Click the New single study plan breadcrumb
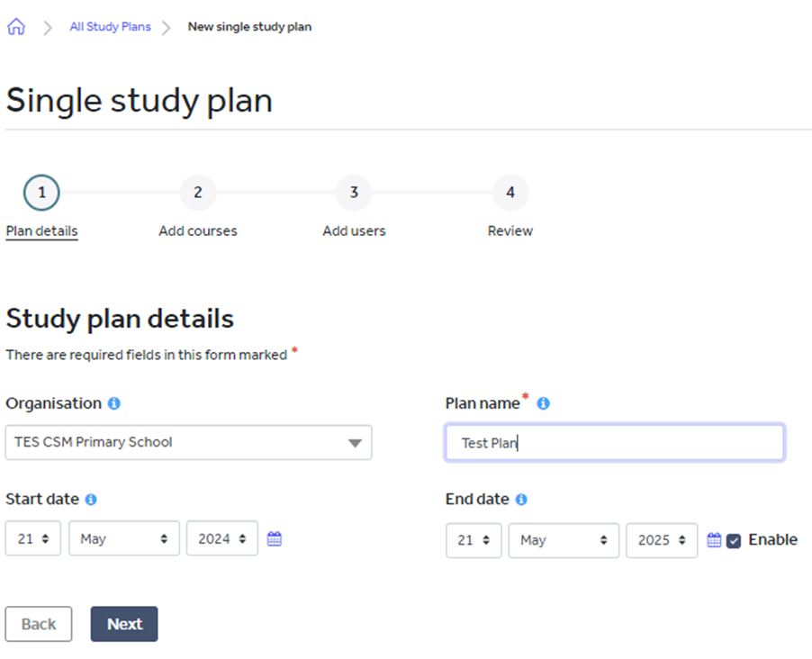The width and height of the screenshot is (812, 659). (248, 26)
